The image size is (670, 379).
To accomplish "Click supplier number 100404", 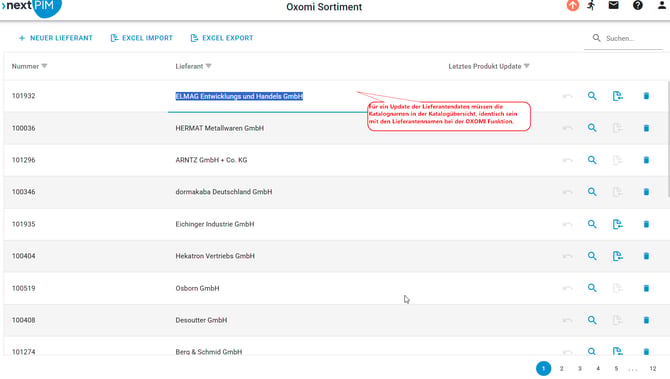I will coord(24,256).
